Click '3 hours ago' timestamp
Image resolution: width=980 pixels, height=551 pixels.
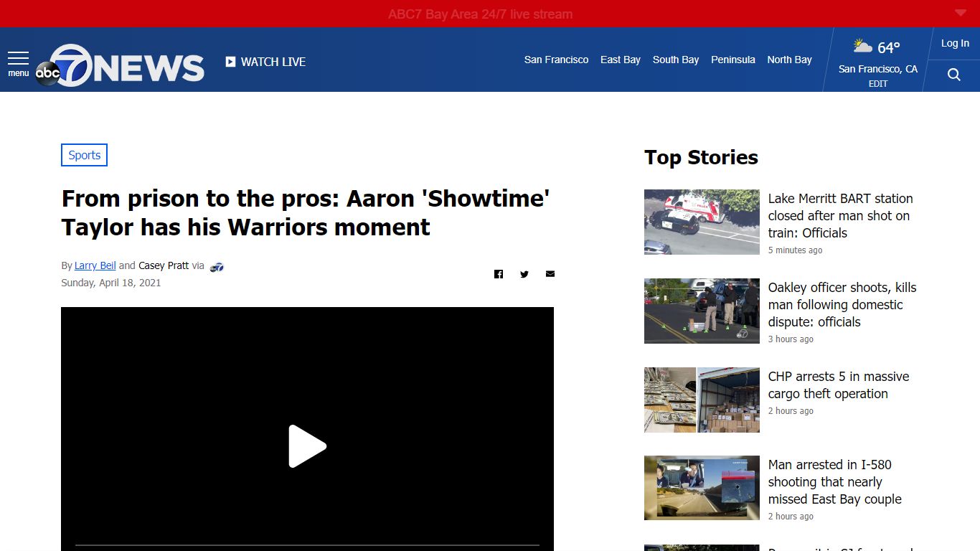791,339
